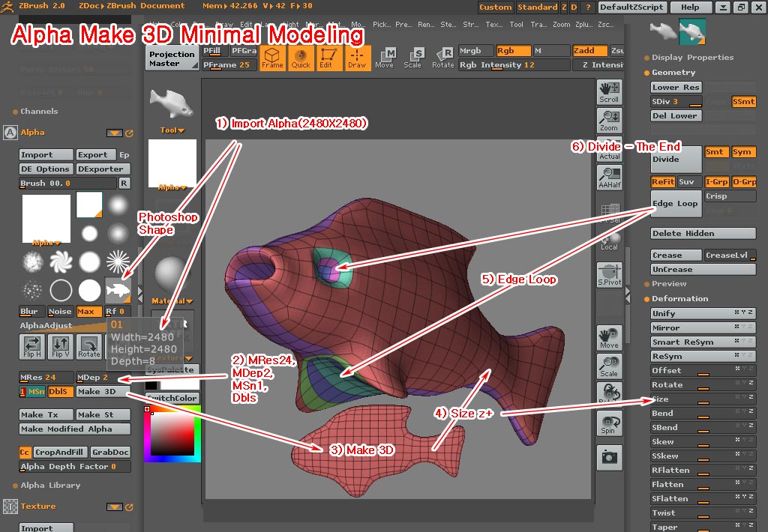768x532 pixels.
Task: Select the Zoom icon in the canvas controls
Action: coord(608,120)
